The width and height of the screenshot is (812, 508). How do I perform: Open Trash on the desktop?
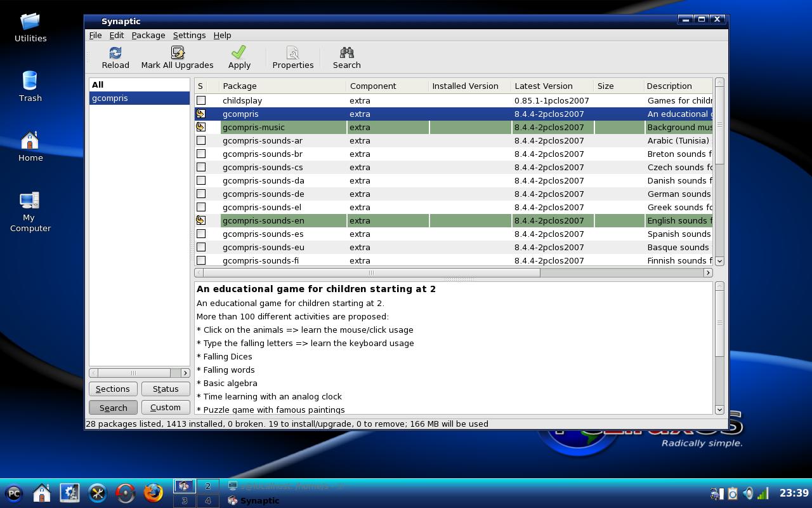tap(30, 81)
